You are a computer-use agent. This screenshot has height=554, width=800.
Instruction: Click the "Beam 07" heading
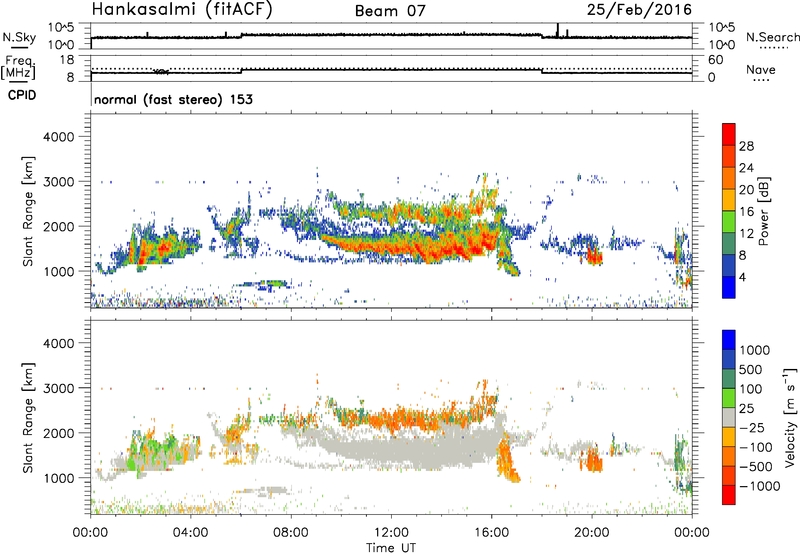(x=390, y=11)
